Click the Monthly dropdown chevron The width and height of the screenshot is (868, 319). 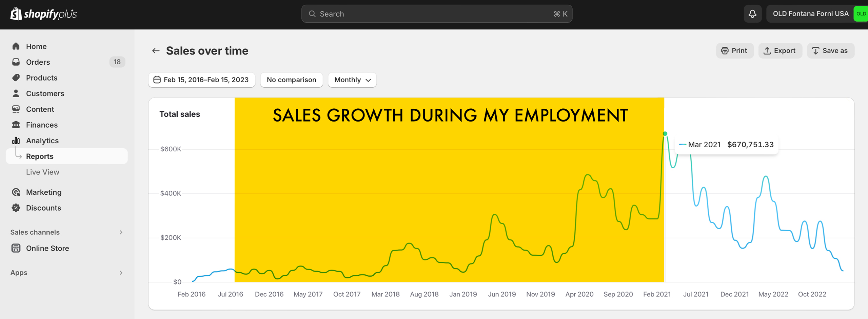(x=369, y=80)
